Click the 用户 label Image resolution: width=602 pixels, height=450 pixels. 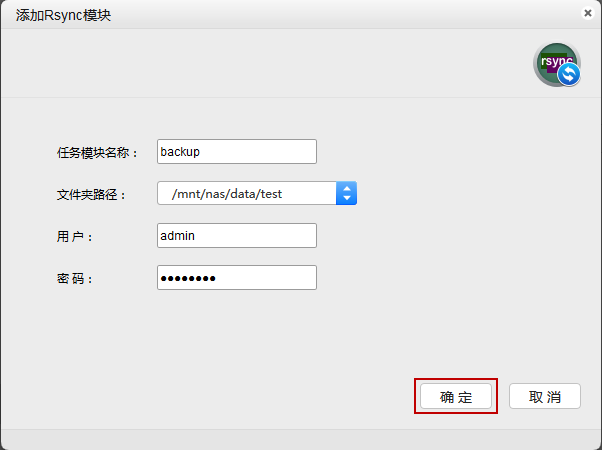coord(75,237)
